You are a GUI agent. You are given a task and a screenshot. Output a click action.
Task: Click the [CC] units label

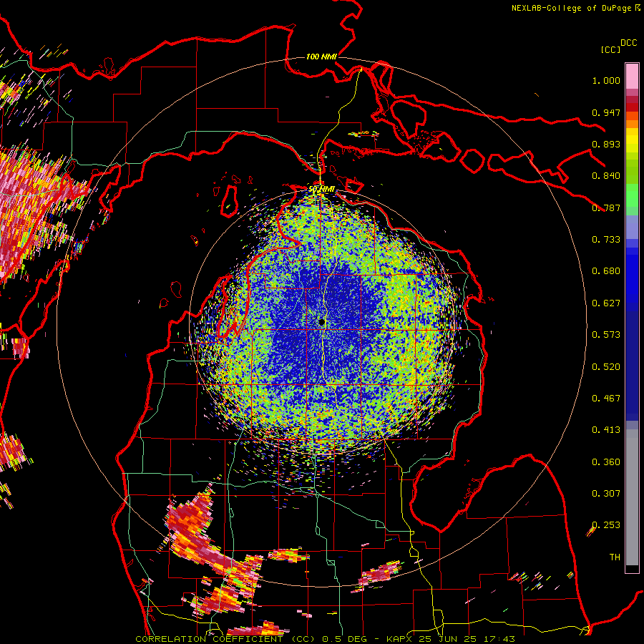pyautogui.click(x=610, y=49)
